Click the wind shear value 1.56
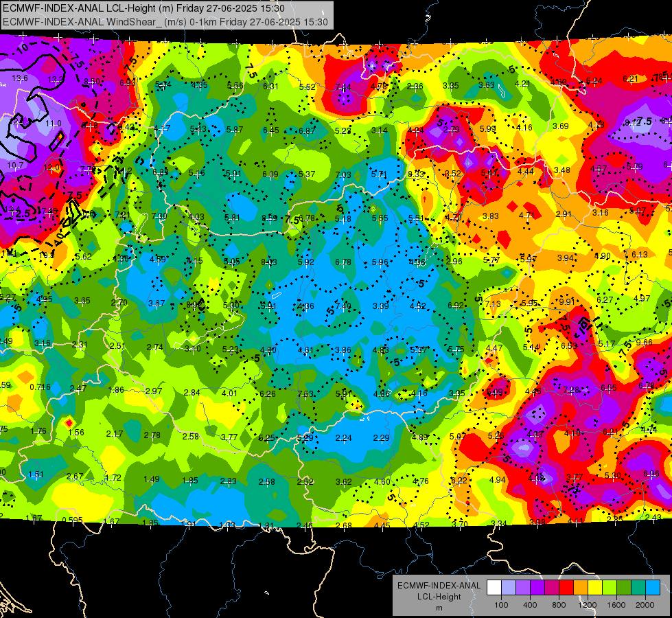 pos(76,433)
